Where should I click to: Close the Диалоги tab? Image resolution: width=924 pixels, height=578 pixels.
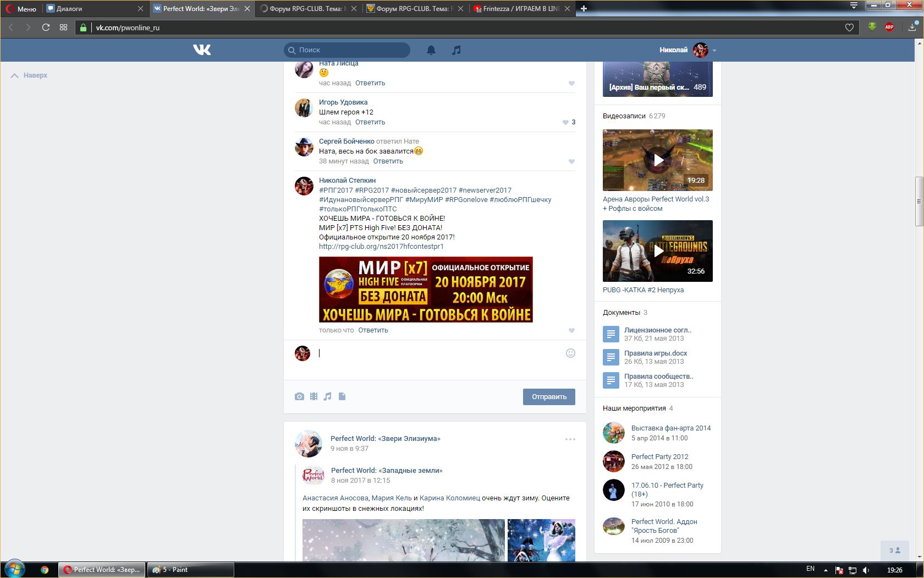point(140,9)
